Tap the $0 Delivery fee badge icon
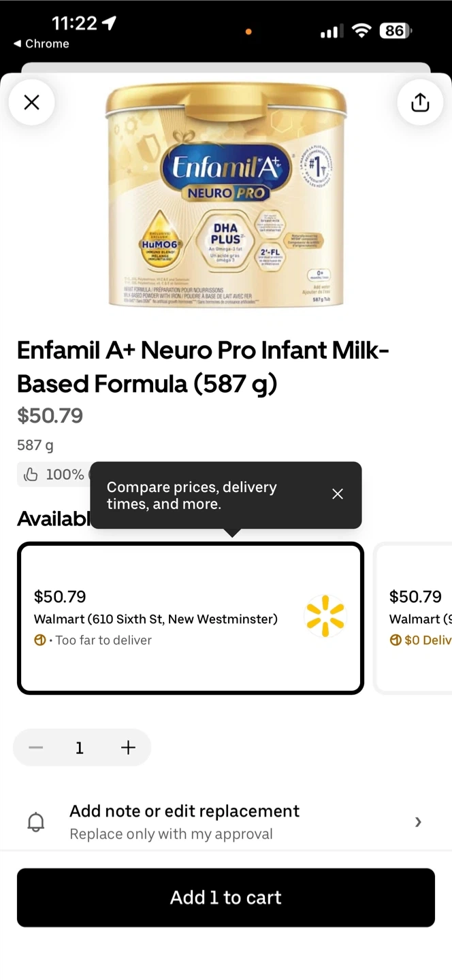 click(395, 640)
